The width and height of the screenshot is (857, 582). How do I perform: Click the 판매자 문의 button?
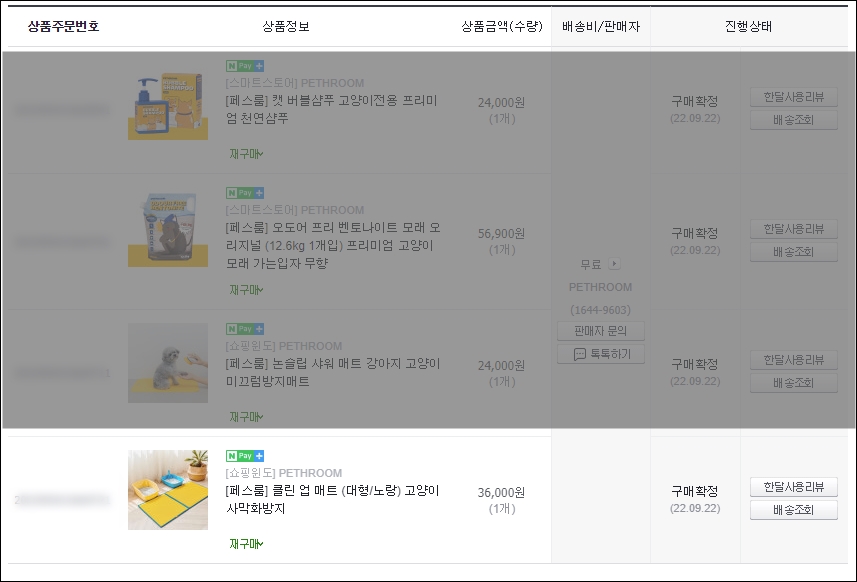tap(601, 331)
